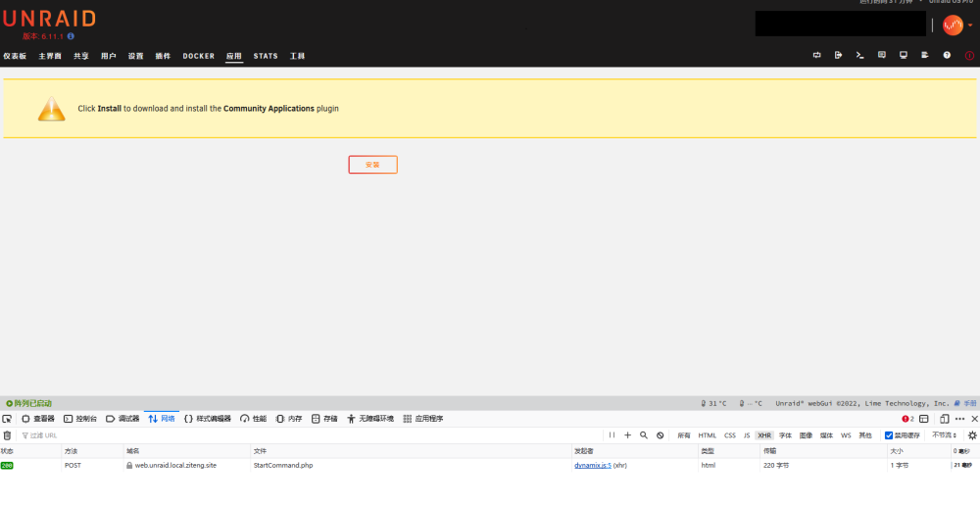This screenshot has height=510, width=980.
Task: Open the 主界面 main tab
Action: [x=50, y=56]
